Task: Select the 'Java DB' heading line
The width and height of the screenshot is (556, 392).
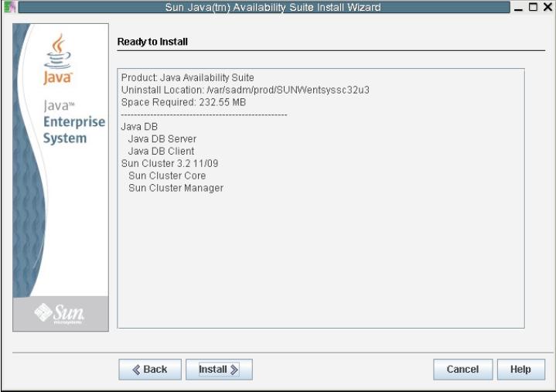Action: click(139, 127)
